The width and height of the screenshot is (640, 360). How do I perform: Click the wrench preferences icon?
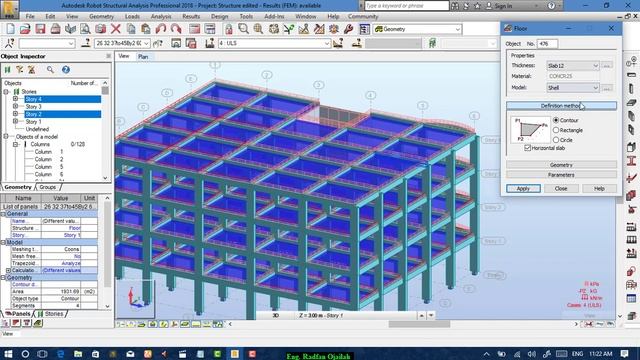point(349,29)
